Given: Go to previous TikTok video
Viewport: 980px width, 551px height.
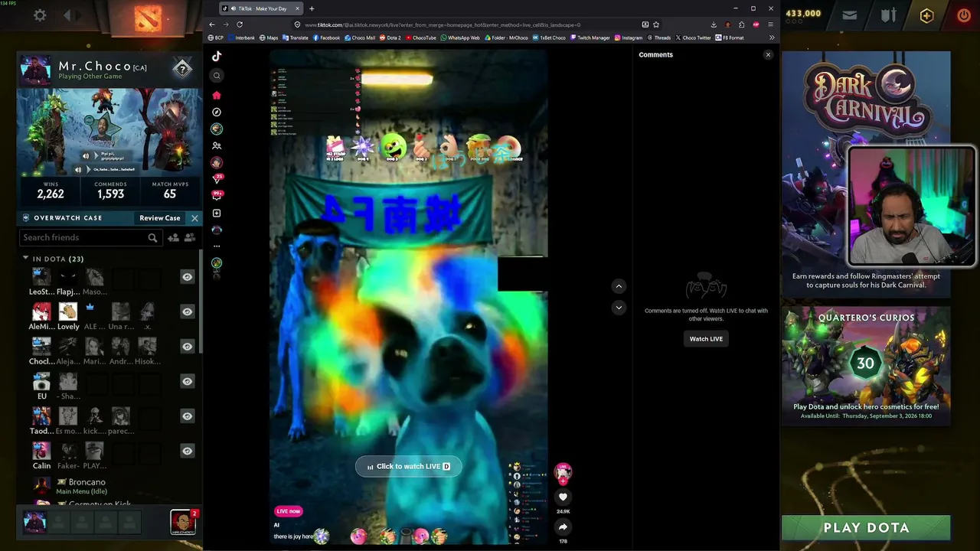Looking at the screenshot, I should pyautogui.click(x=619, y=286).
